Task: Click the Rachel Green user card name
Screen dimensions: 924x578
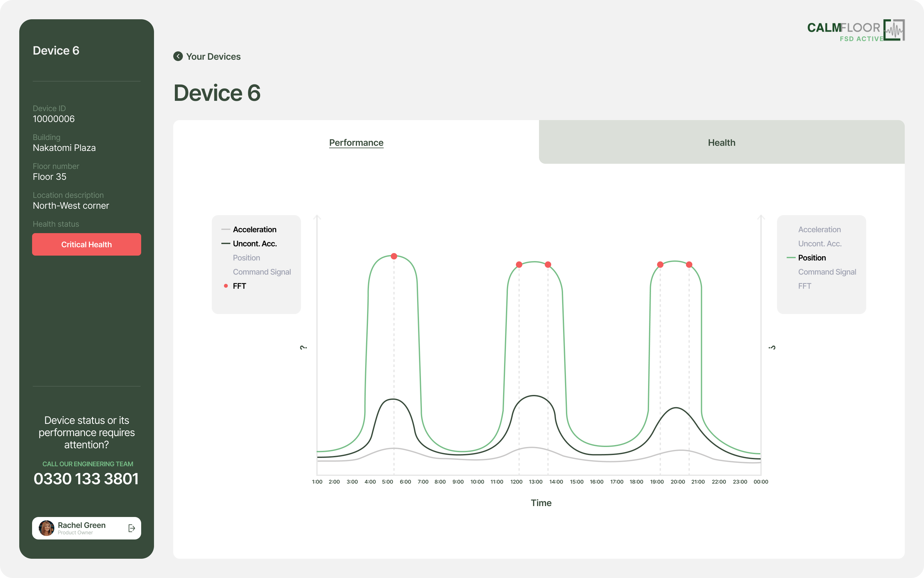Action: click(x=82, y=525)
